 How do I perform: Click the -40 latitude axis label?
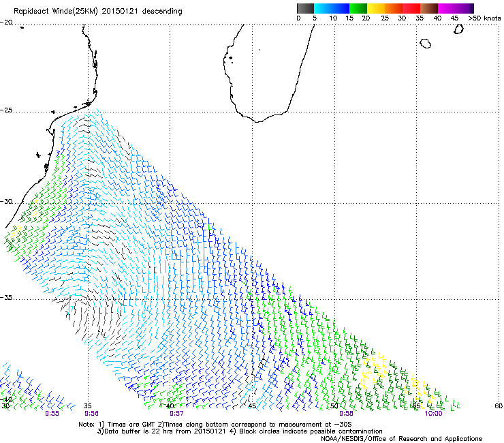click(6, 399)
